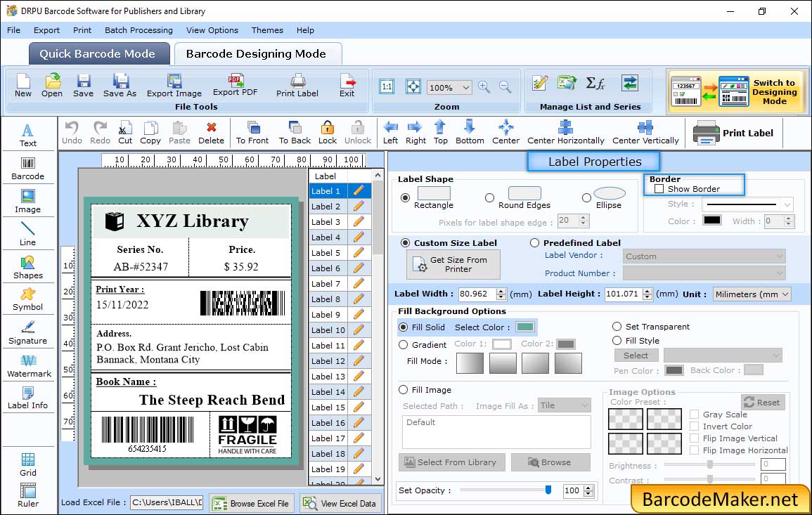The height and width of the screenshot is (515, 812).
Task: Open the formula series (Σfx) tool
Action: pos(595,83)
